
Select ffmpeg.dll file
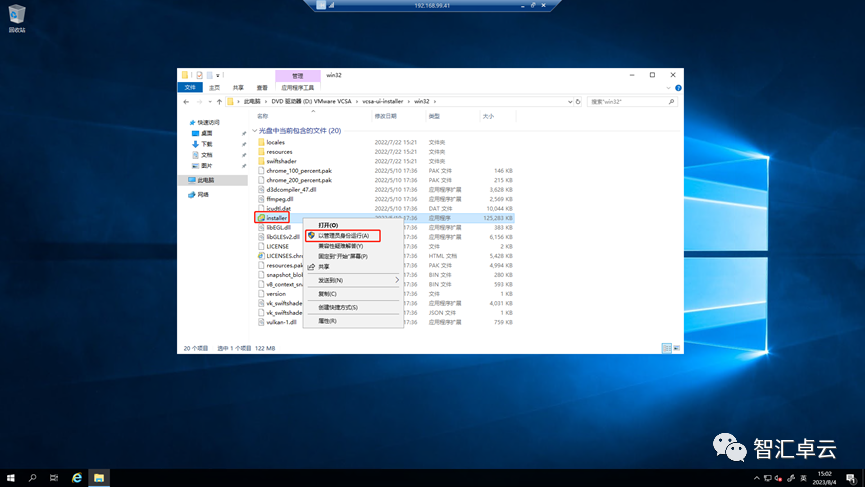(x=280, y=199)
